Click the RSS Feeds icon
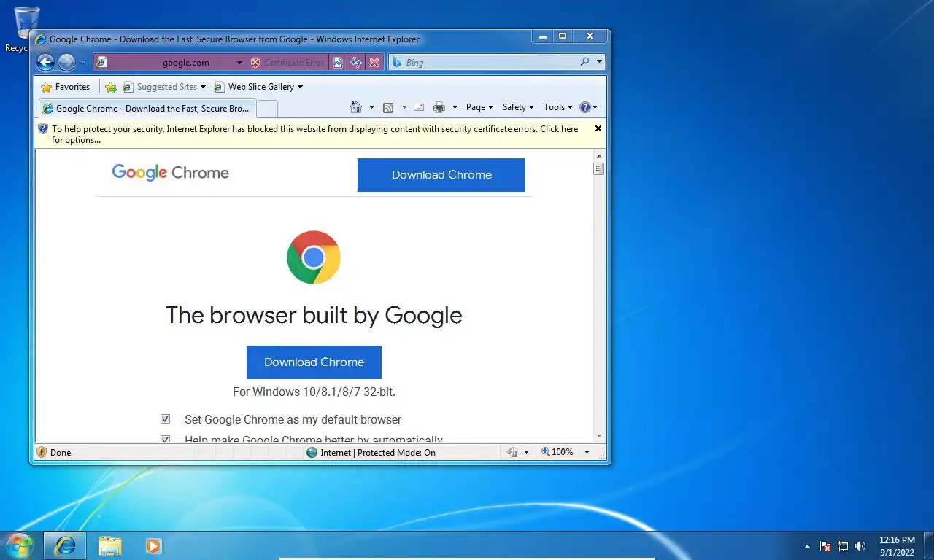 pos(388,107)
